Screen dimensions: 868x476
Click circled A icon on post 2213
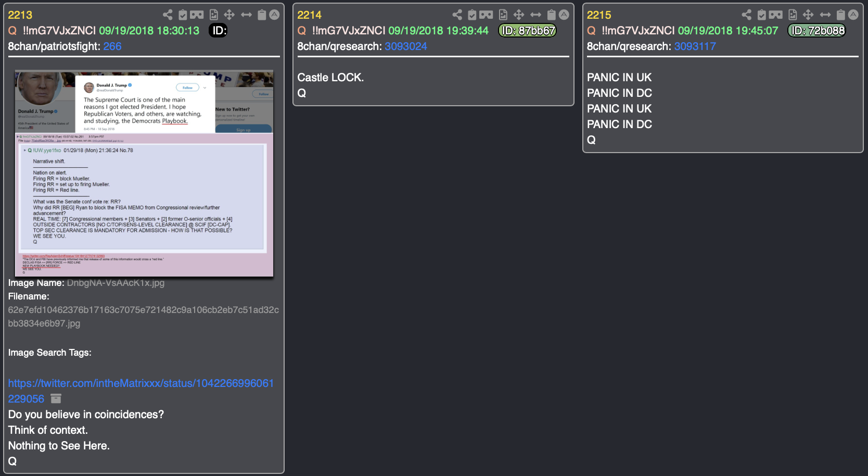pyautogui.click(x=275, y=15)
